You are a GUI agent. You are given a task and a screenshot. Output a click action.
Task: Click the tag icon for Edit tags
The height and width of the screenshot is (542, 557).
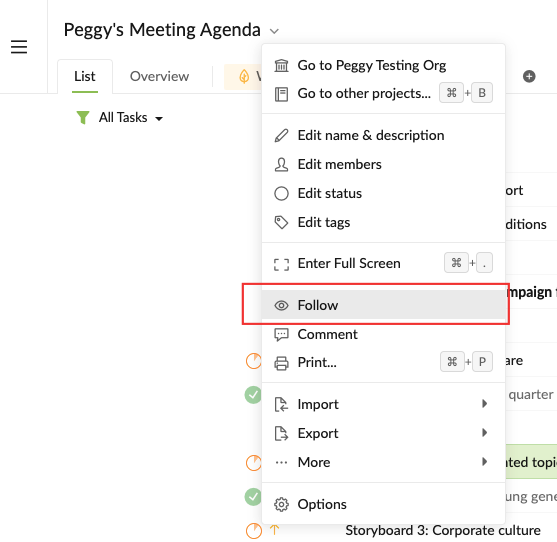(x=281, y=223)
